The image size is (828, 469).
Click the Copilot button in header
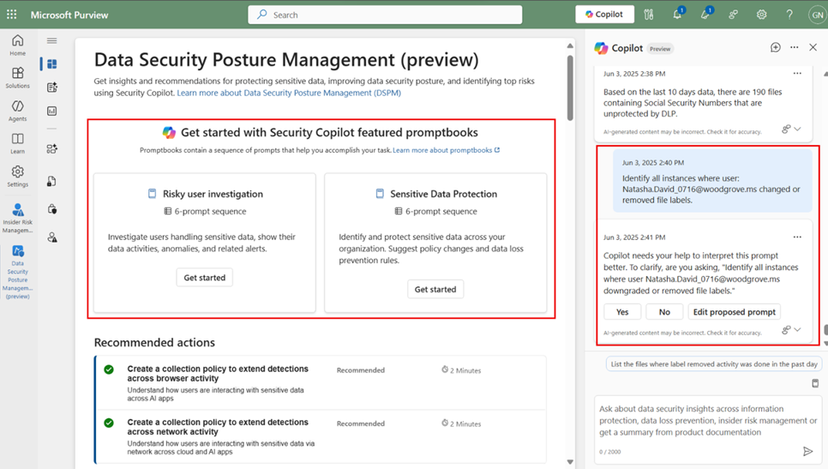click(604, 14)
